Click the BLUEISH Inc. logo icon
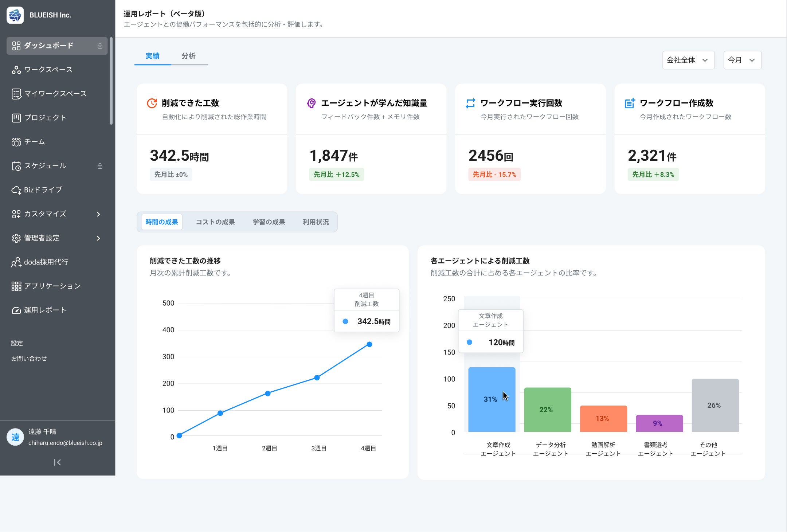This screenshot has height=532, width=787. [x=15, y=15]
